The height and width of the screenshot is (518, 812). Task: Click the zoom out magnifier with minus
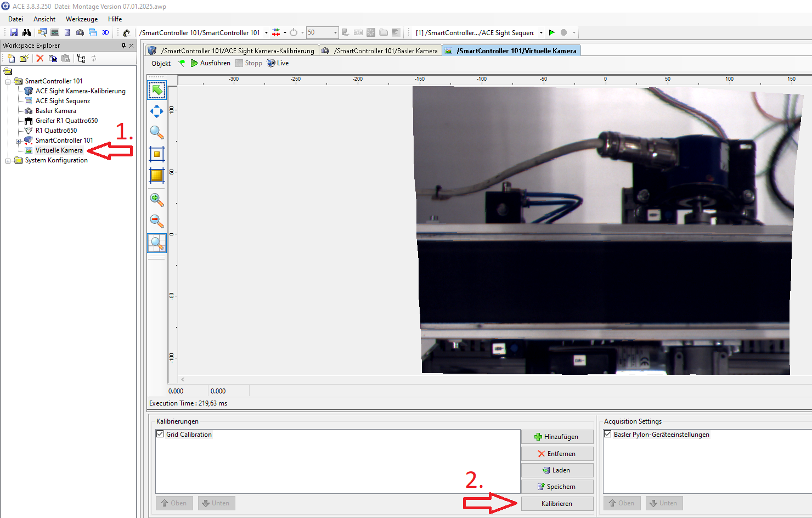157,221
